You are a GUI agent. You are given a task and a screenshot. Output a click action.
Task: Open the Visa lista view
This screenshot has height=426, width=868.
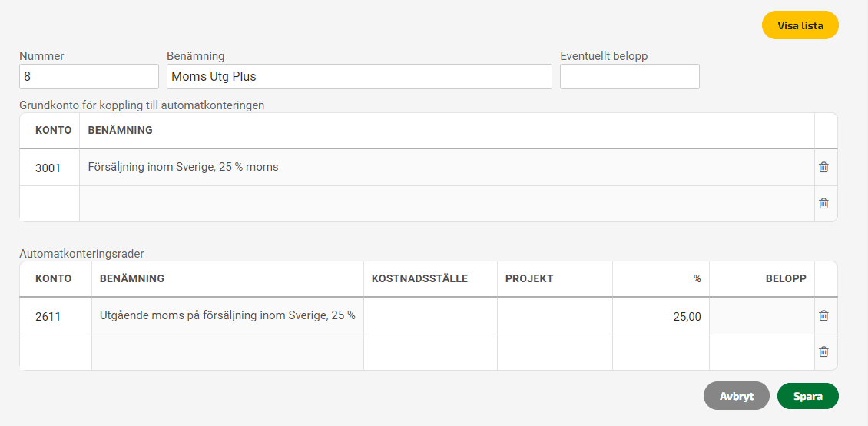[x=800, y=25]
